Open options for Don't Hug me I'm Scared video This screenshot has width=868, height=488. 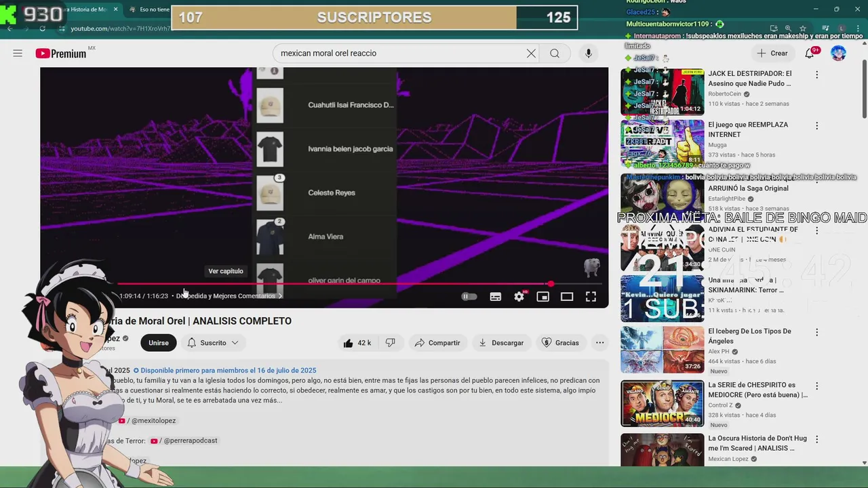click(x=816, y=439)
